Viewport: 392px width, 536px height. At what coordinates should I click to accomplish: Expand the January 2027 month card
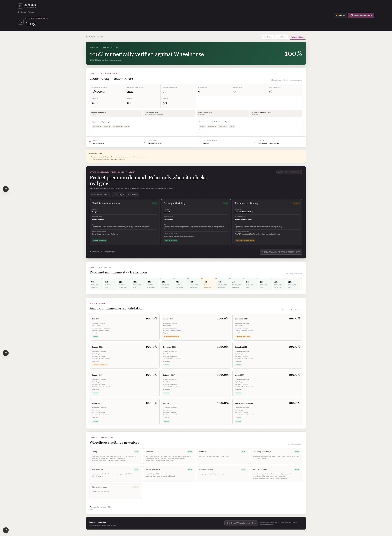(x=125, y=383)
